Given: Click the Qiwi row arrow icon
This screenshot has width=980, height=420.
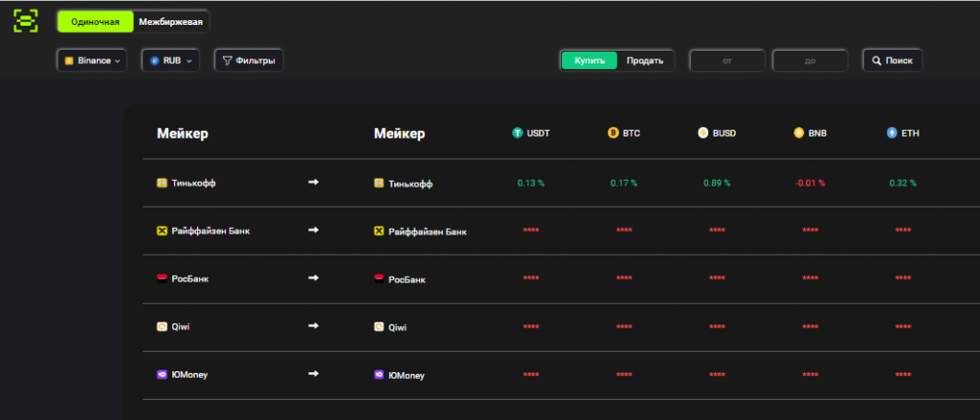Looking at the screenshot, I should [313, 326].
